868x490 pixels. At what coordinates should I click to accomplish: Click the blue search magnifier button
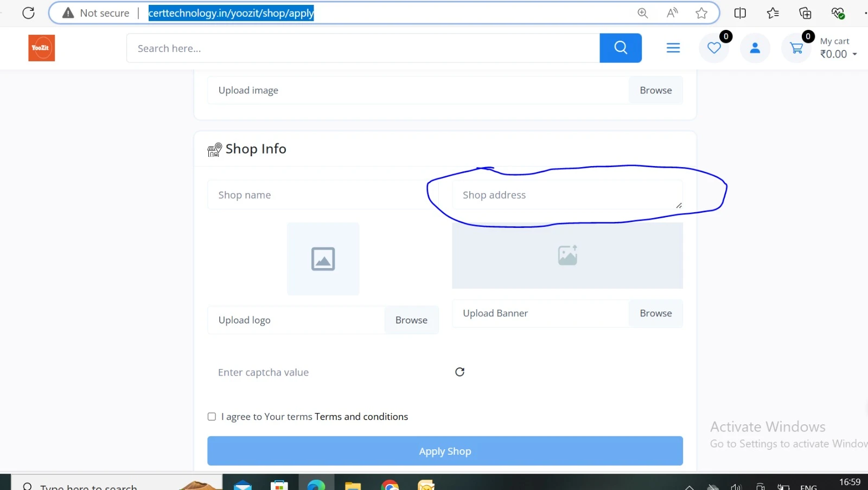pos(620,48)
